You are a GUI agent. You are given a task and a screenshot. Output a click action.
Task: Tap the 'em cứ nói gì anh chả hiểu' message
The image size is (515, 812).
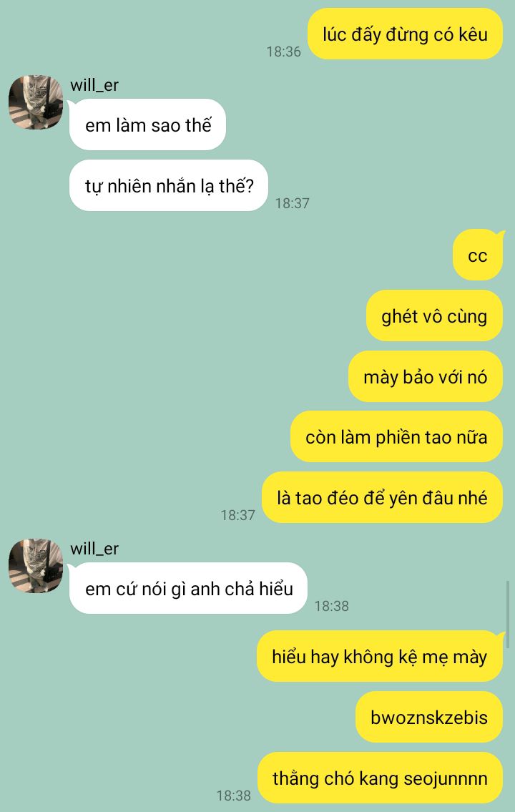click(189, 588)
